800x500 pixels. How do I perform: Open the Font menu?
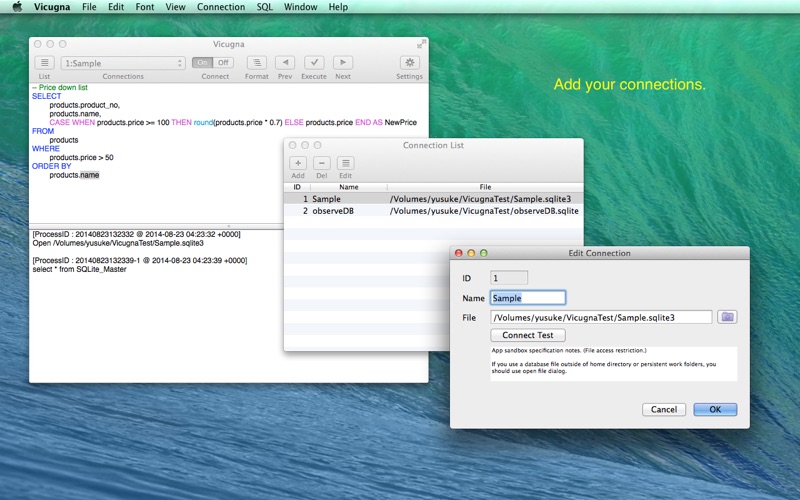point(145,7)
